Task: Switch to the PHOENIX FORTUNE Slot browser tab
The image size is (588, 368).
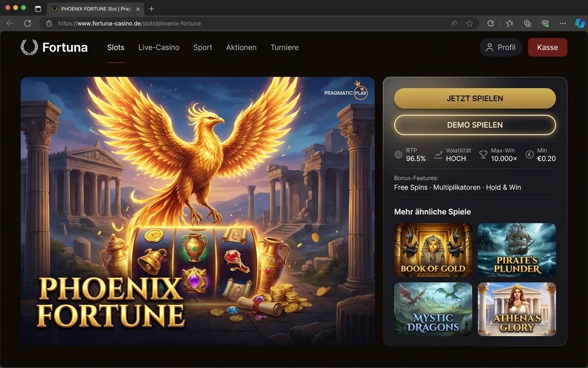Action: (x=96, y=9)
